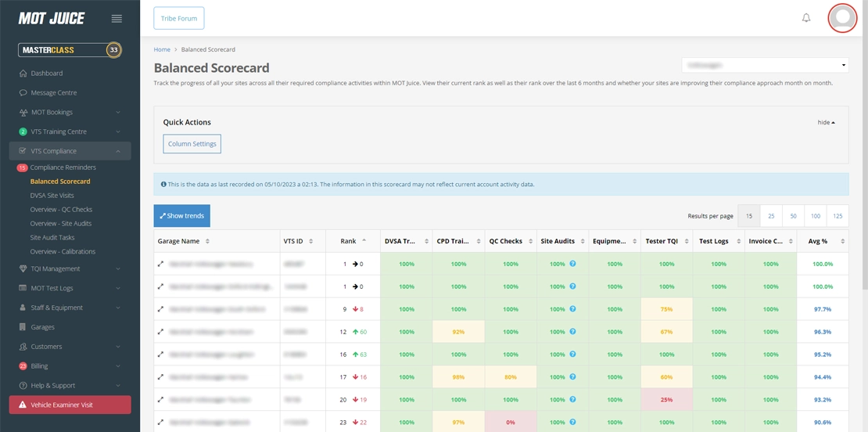Click the VTS Training Centre badge icon

point(23,131)
